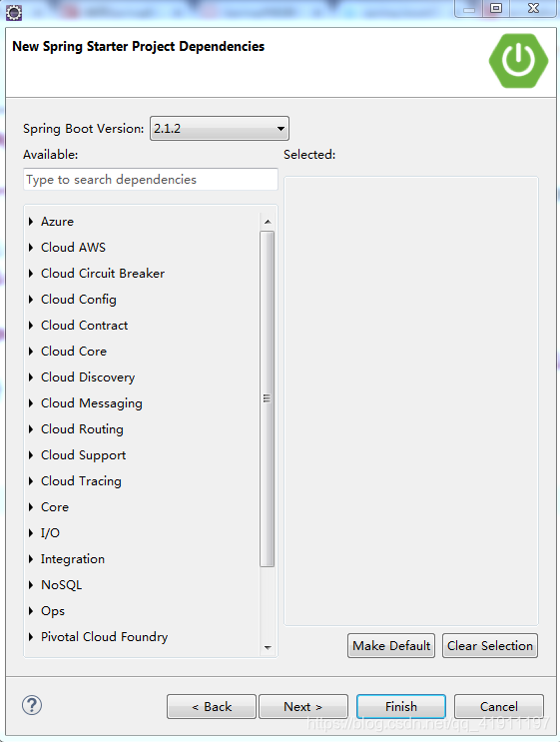
Task: Click the help question mark icon
Action: [x=32, y=705]
